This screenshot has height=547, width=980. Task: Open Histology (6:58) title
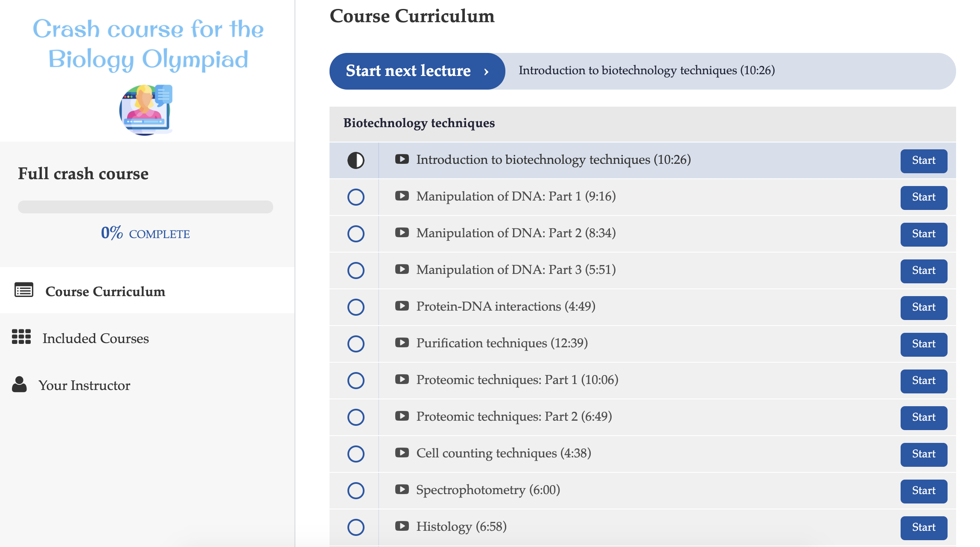[461, 527]
